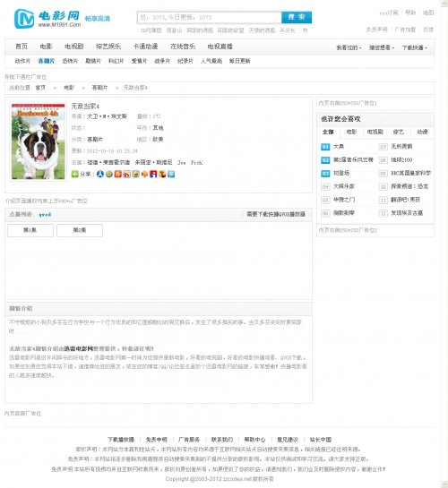
Task: Open recommendation ranked 09 BBC title
Action: 410,174
